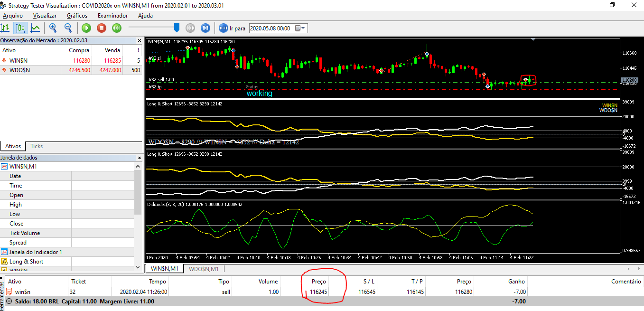This screenshot has height=311, width=644.
Task: Click the Long & Short indicator icon
Action: point(5,262)
